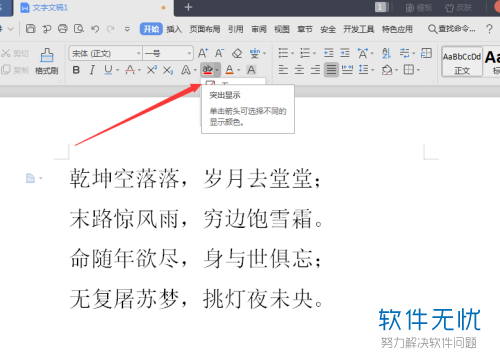Click the Decrease Indent icon
This screenshot has width=500, height=363.
pyautogui.click(x=329, y=53)
